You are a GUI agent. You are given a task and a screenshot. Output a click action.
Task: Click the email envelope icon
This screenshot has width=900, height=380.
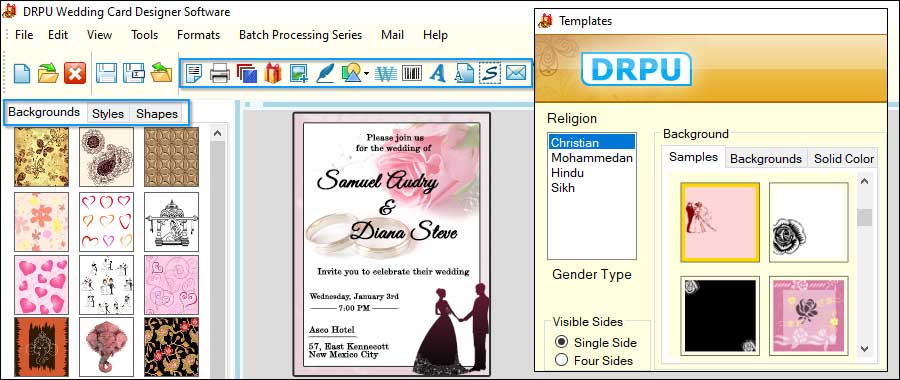pos(516,73)
